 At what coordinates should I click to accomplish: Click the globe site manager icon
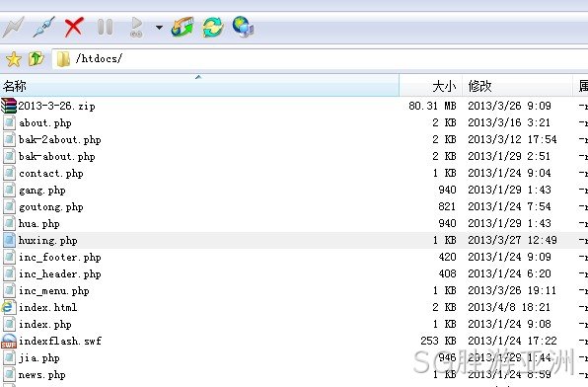point(244,27)
